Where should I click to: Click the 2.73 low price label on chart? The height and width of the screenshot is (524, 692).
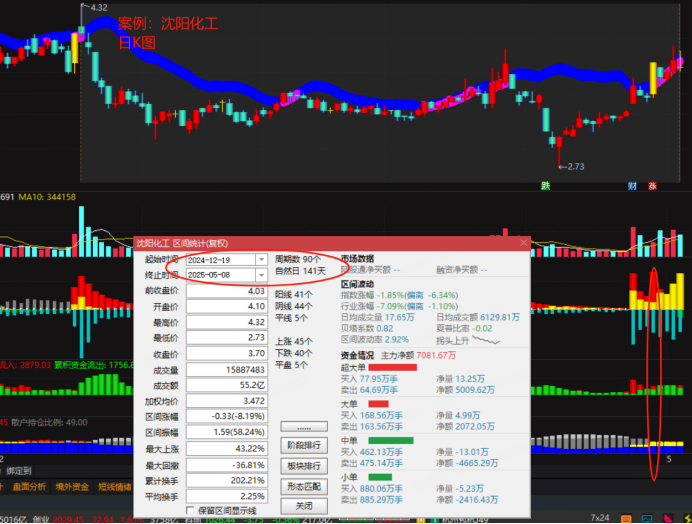(x=575, y=166)
